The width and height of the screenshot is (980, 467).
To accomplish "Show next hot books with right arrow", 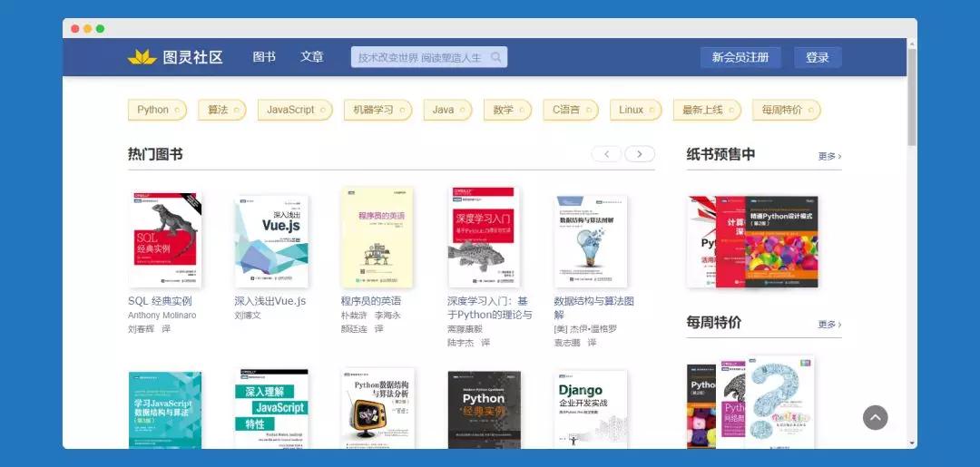I will tap(640, 154).
